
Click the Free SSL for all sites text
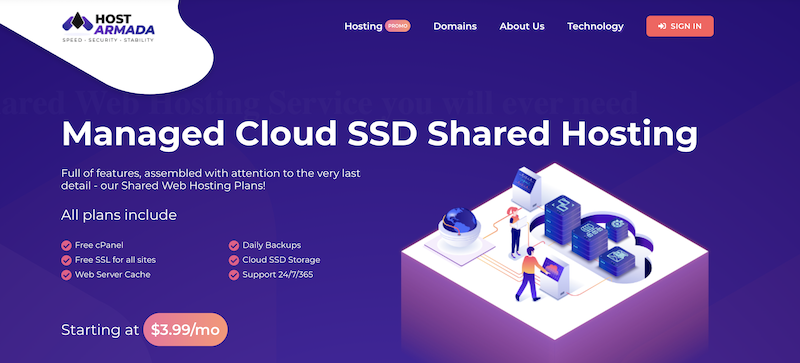click(x=115, y=260)
